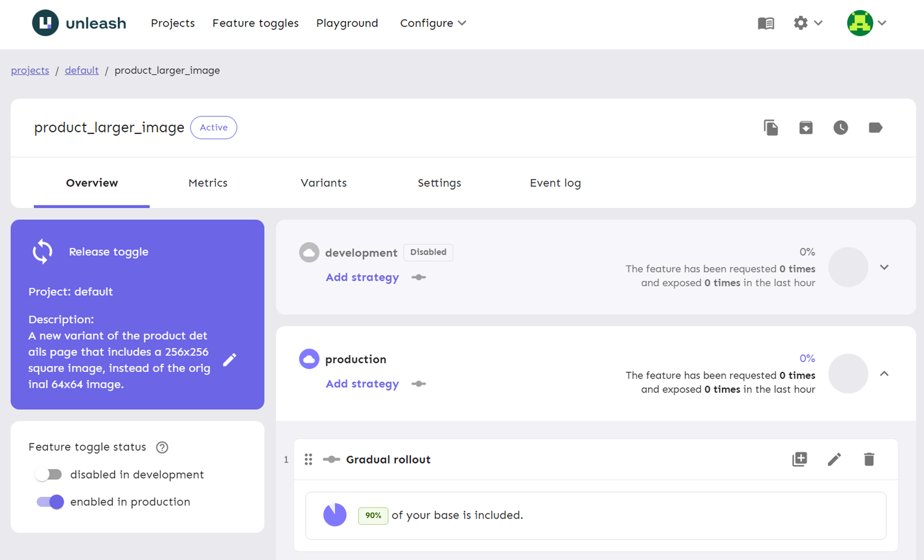924x560 pixels.
Task: Copy Gradual rollout strategy to environment
Action: 799,459
